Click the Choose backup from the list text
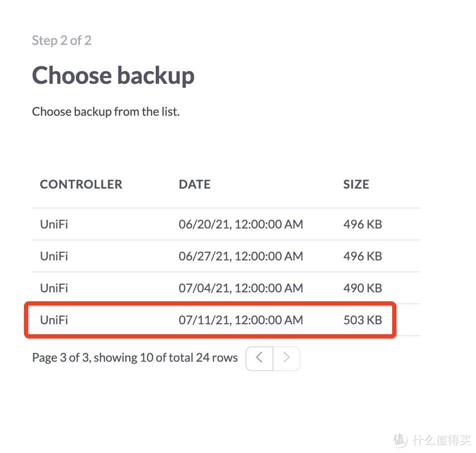This screenshot has width=476, height=453. pos(106,111)
